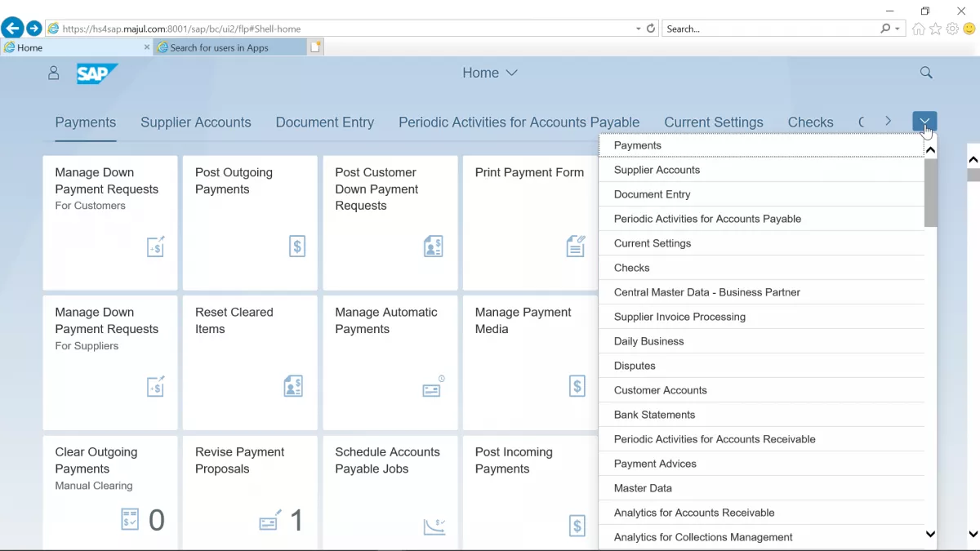This screenshot has width=980, height=551.
Task: Open the SAP user profile icon
Action: [54, 73]
